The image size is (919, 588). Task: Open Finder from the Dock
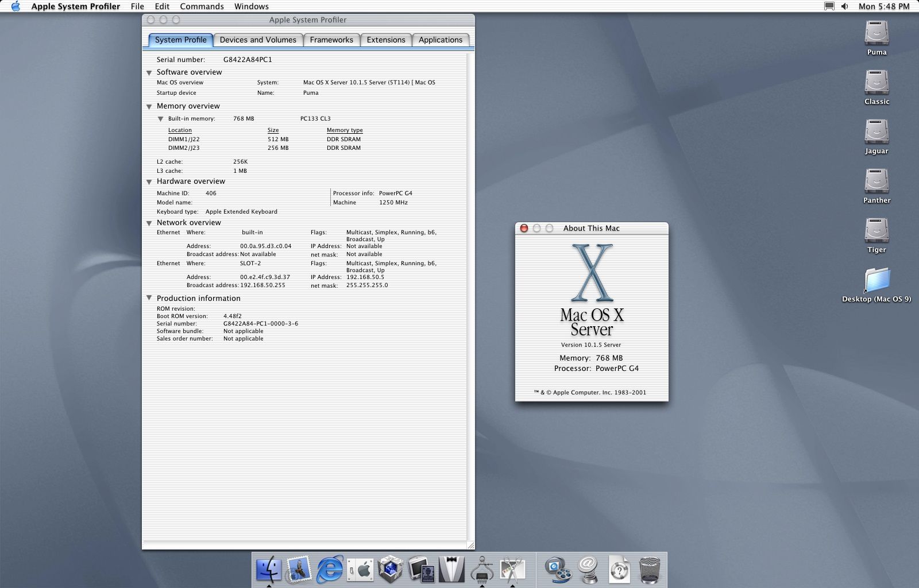tap(268, 570)
